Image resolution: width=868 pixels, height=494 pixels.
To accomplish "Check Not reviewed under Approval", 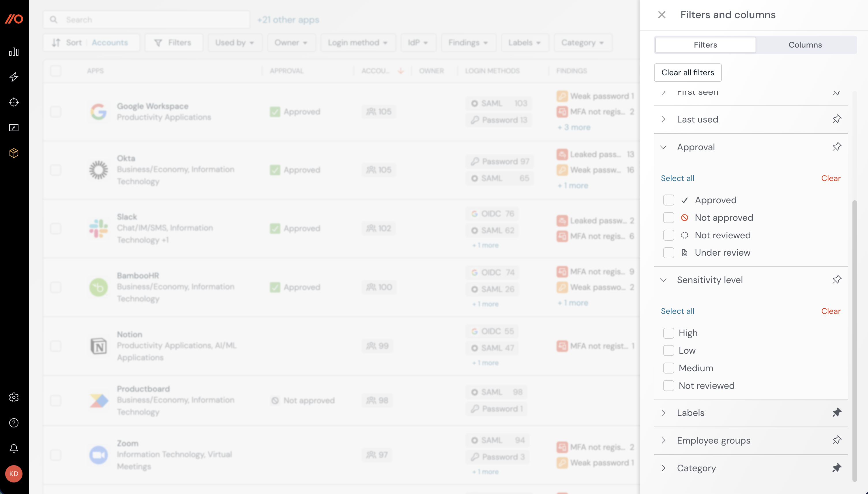I will [x=668, y=235].
